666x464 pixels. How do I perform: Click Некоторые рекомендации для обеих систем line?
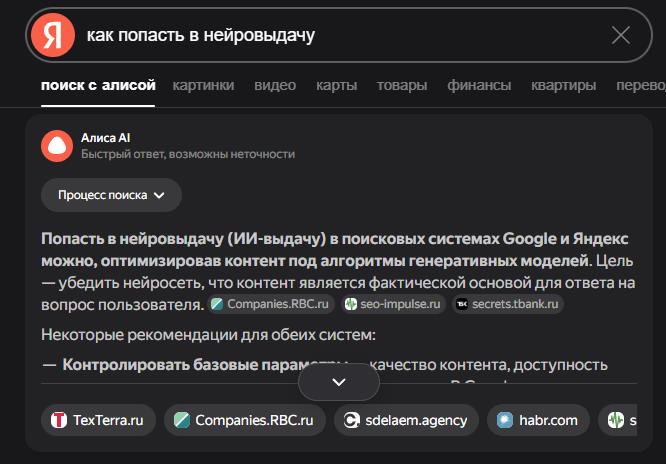click(x=209, y=335)
